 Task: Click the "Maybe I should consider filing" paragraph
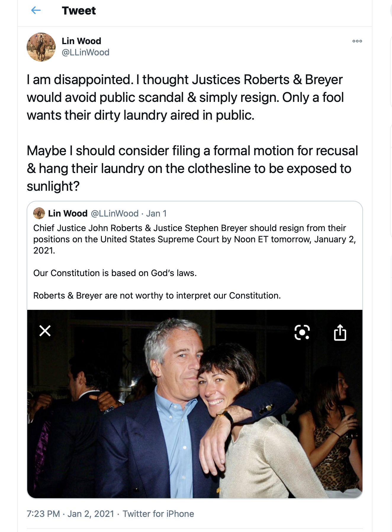tap(192, 168)
